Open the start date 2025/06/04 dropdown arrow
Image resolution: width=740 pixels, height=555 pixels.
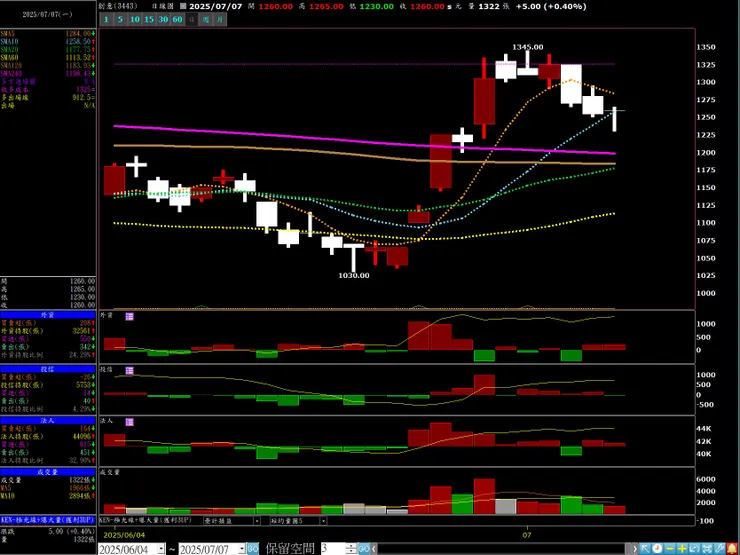(161, 549)
